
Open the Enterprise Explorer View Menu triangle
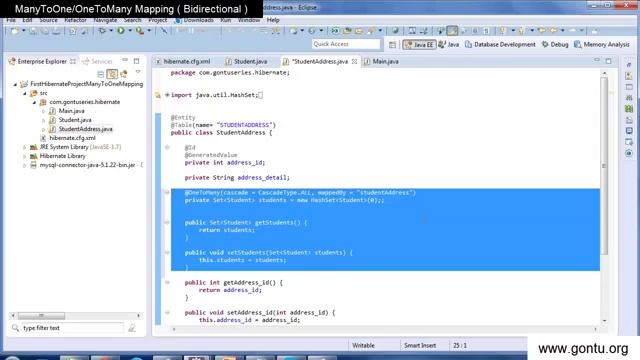138,72
